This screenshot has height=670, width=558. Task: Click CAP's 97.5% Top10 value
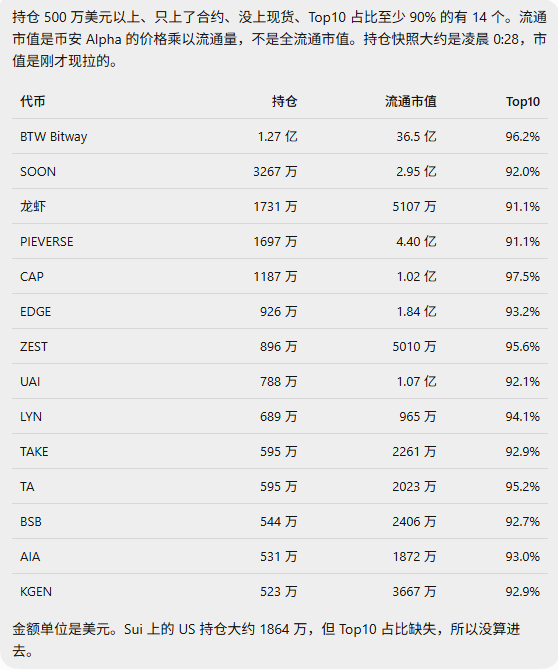tap(523, 277)
